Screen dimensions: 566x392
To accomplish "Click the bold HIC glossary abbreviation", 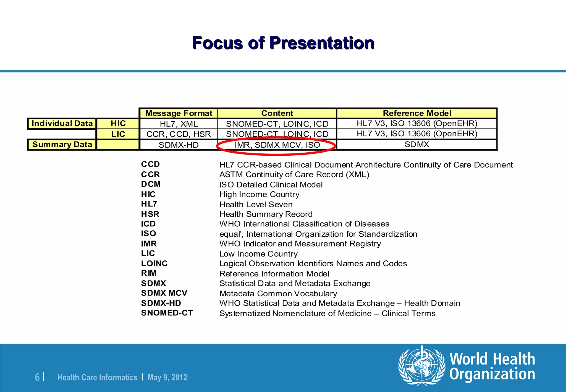I will (x=148, y=194).
